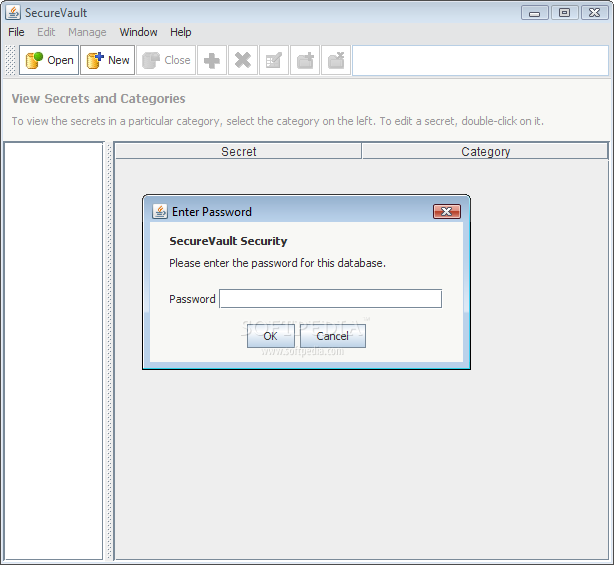The height and width of the screenshot is (565, 614).
Task: Sort by the Category column header
Action: [486, 152]
